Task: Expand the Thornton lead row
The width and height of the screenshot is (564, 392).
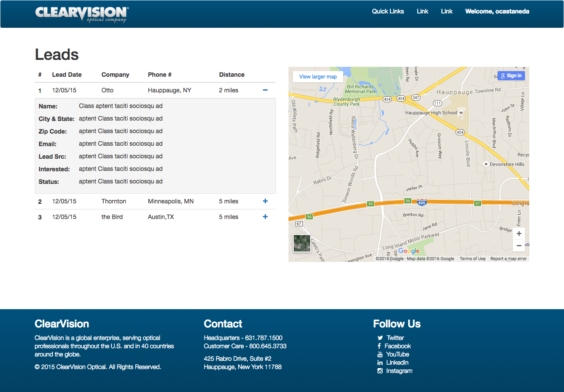Action: pos(266,201)
